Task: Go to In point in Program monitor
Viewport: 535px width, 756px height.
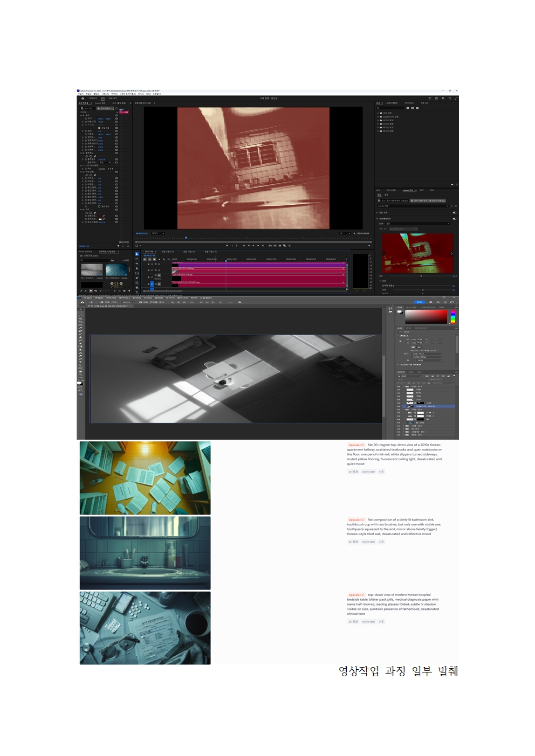Action: pyautogui.click(x=244, y=246)
